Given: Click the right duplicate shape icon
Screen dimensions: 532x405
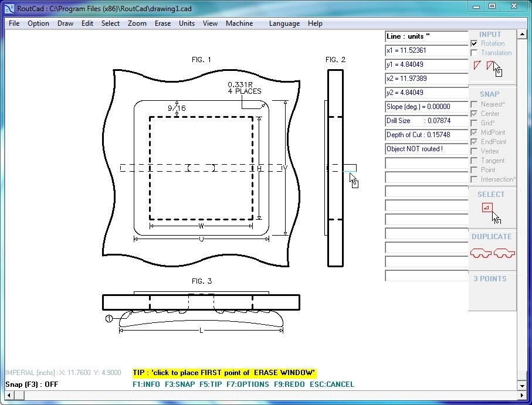Looking at the screenshot, I should pos(504,253).
